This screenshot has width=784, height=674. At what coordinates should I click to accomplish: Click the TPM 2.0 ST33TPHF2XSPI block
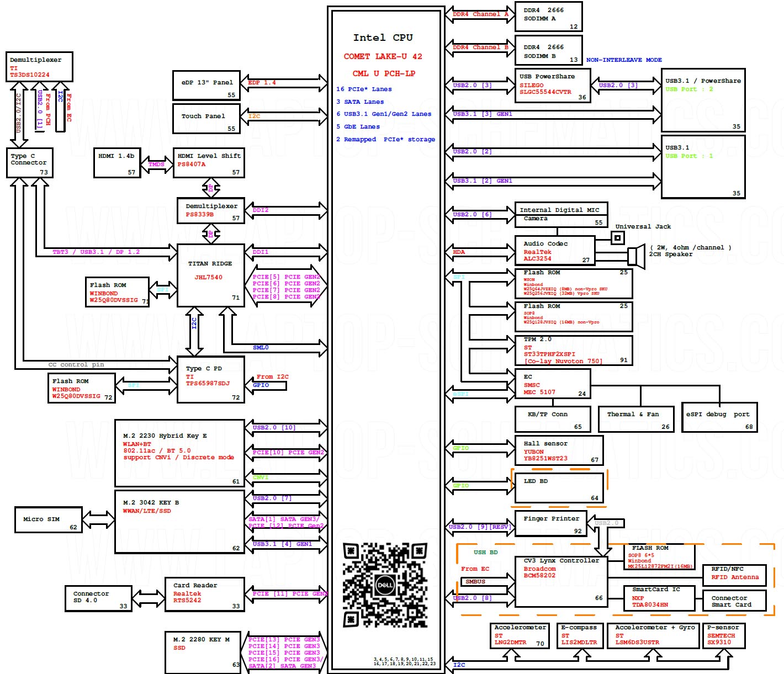(x=573, y=350)
